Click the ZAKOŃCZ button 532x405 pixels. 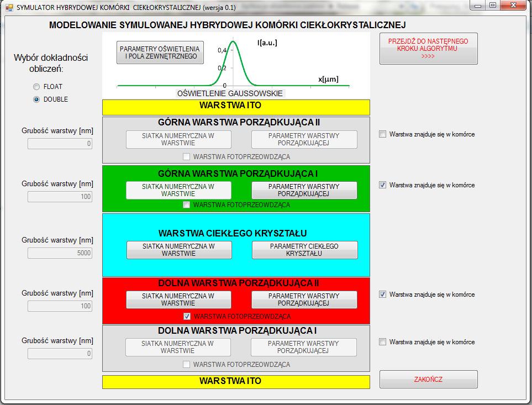[428, 379]
